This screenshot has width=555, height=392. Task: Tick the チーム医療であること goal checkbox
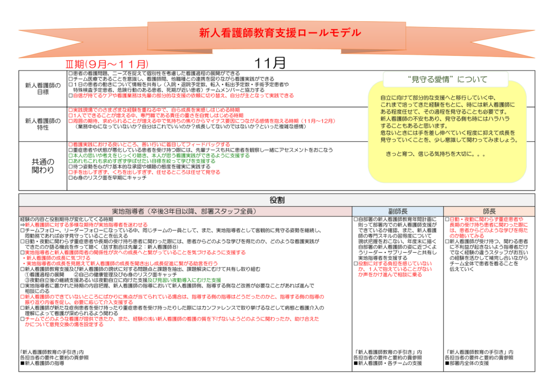pos(70,79)
